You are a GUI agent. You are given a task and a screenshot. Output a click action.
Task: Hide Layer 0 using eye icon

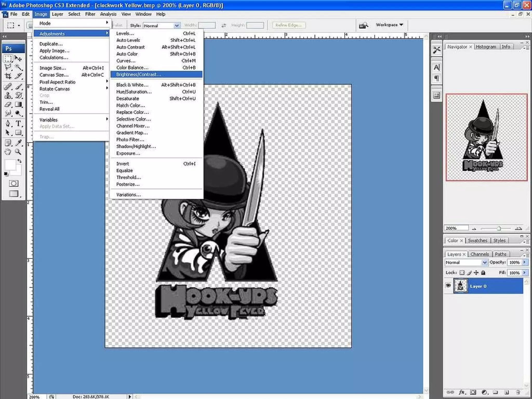[448, 285]
